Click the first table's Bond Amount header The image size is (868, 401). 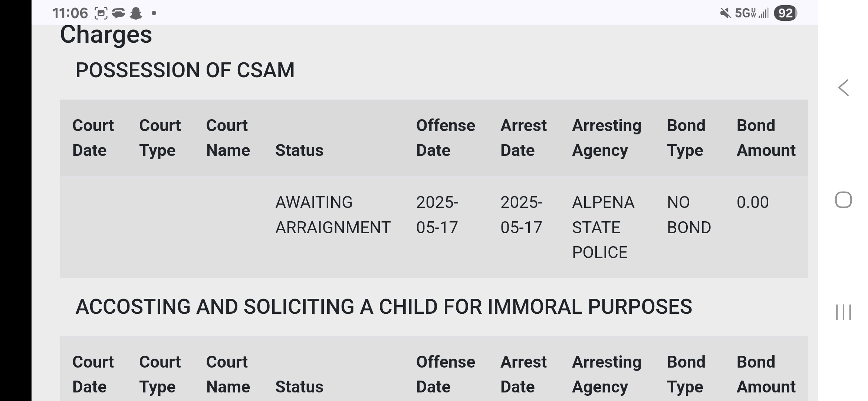[x=766, y=138]
